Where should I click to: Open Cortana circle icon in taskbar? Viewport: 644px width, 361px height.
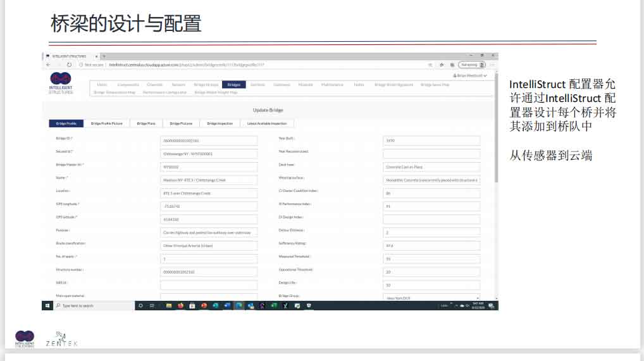tap(140, 305)
